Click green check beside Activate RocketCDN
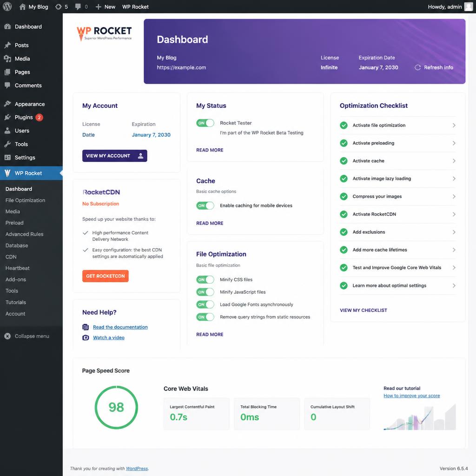This screenshot has width=476, height=476. click(x=344, y=214)
